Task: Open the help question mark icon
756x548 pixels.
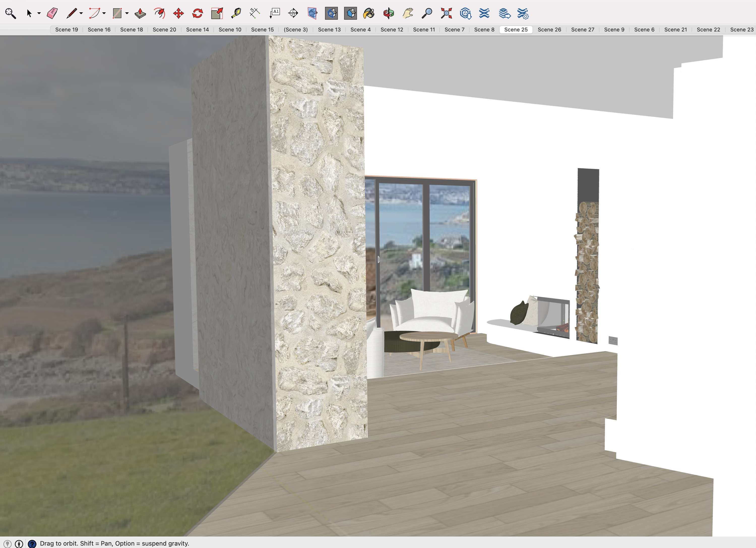Action: click(32, 544)
